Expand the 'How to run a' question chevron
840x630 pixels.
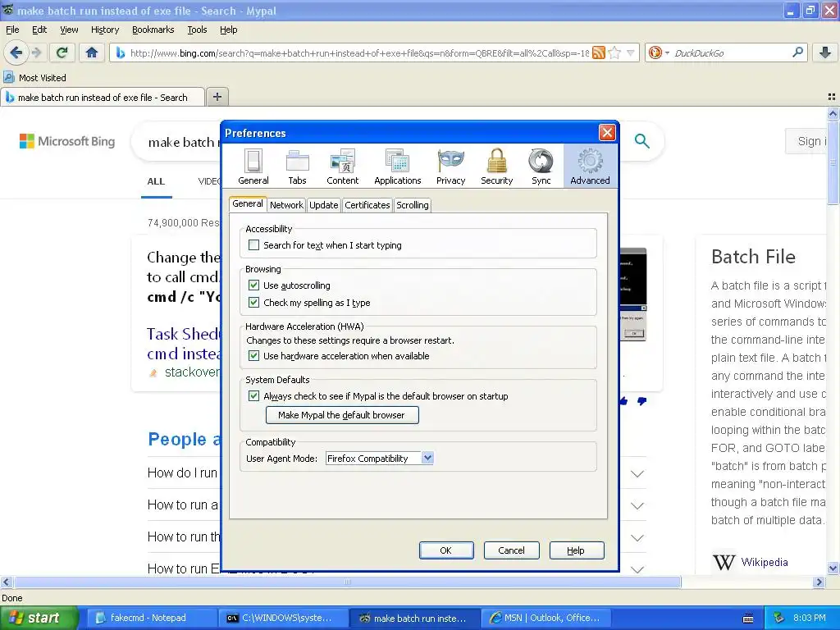click(637, 505)
